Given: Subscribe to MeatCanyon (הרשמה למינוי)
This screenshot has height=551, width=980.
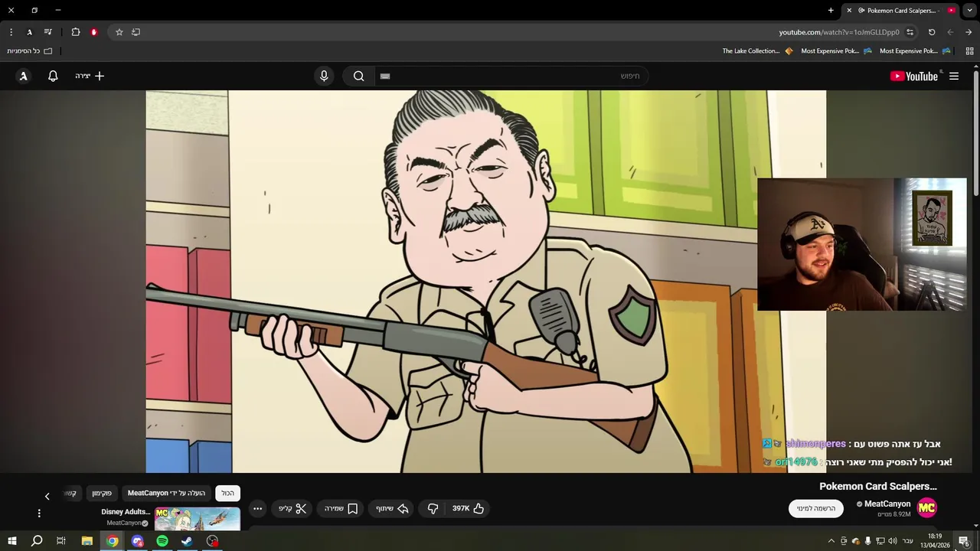Looking at the screenshot, I should coord(815,508).
